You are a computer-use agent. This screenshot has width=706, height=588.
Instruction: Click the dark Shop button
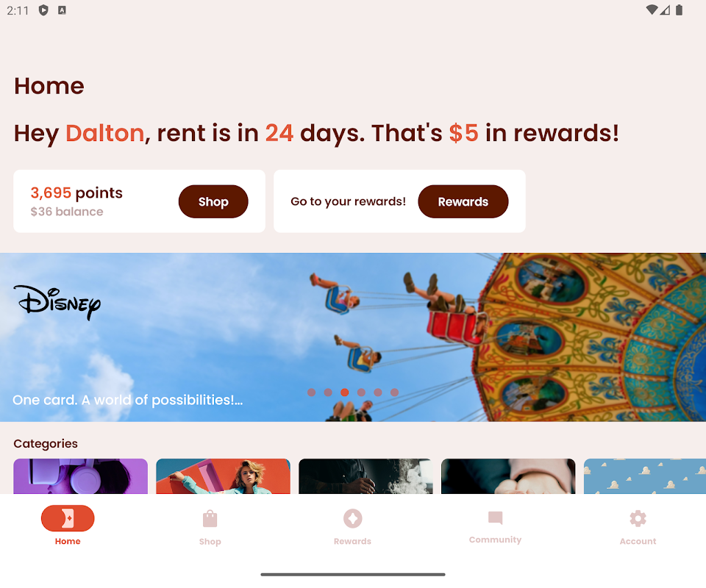tap(213, 201)
